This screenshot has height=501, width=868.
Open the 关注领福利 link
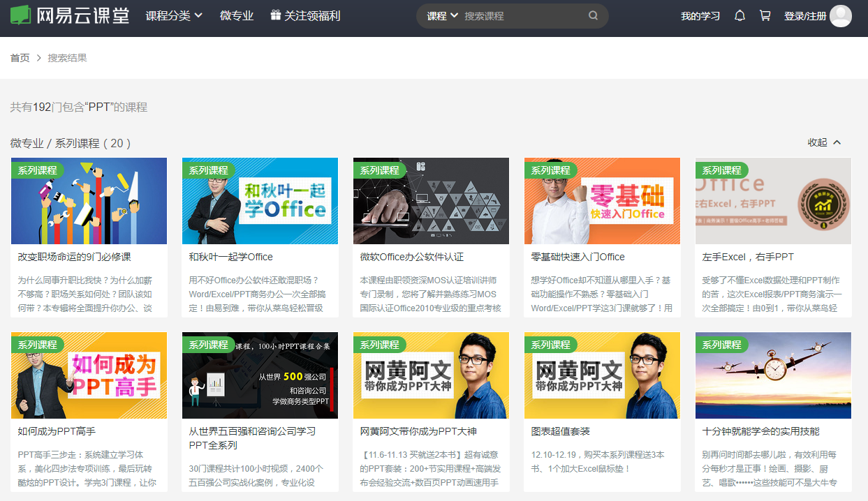[x=312, y=15]
